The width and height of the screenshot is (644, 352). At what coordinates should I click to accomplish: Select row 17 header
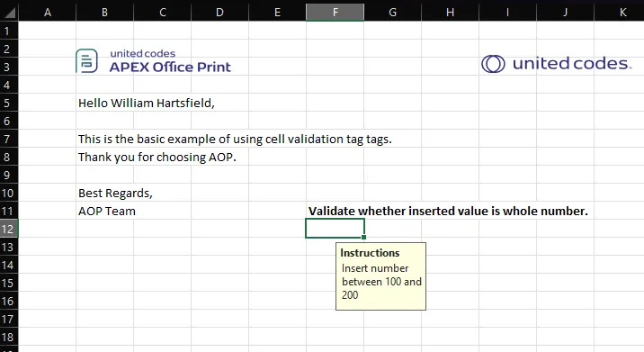point(9,319)
